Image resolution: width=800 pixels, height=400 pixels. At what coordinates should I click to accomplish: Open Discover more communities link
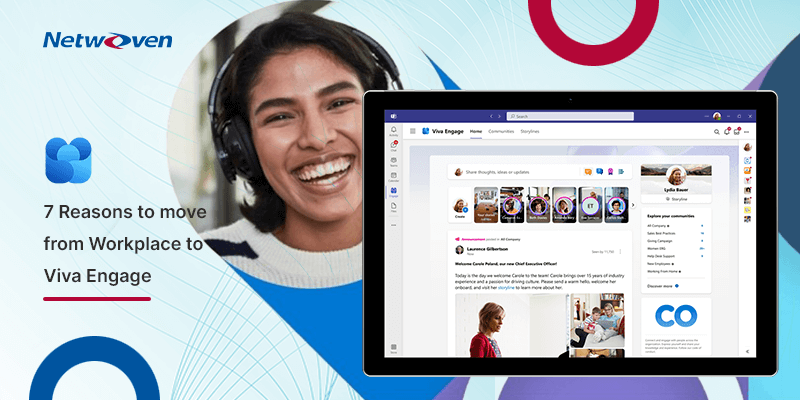pyautogui.click(x=663, y=286)
